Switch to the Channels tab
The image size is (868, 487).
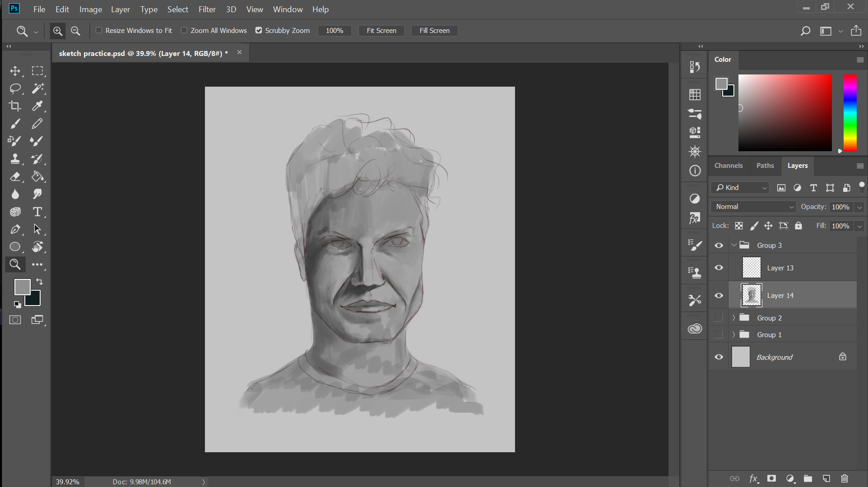coord(728,166)
